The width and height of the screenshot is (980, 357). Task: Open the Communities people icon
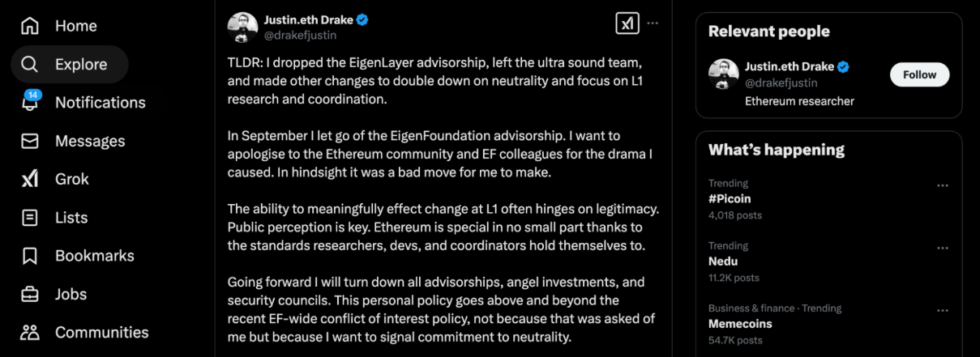point(30,332)
